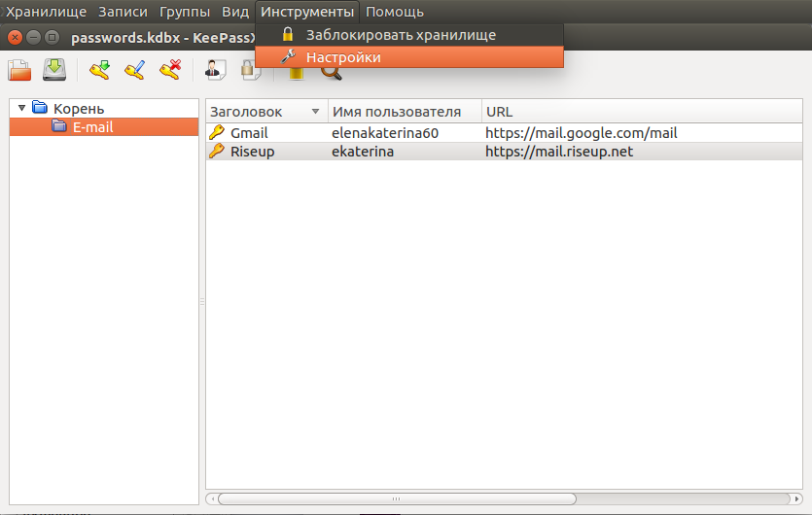Select the Корень group
This screenshot has height=515, width=812.
pos(79,108)
